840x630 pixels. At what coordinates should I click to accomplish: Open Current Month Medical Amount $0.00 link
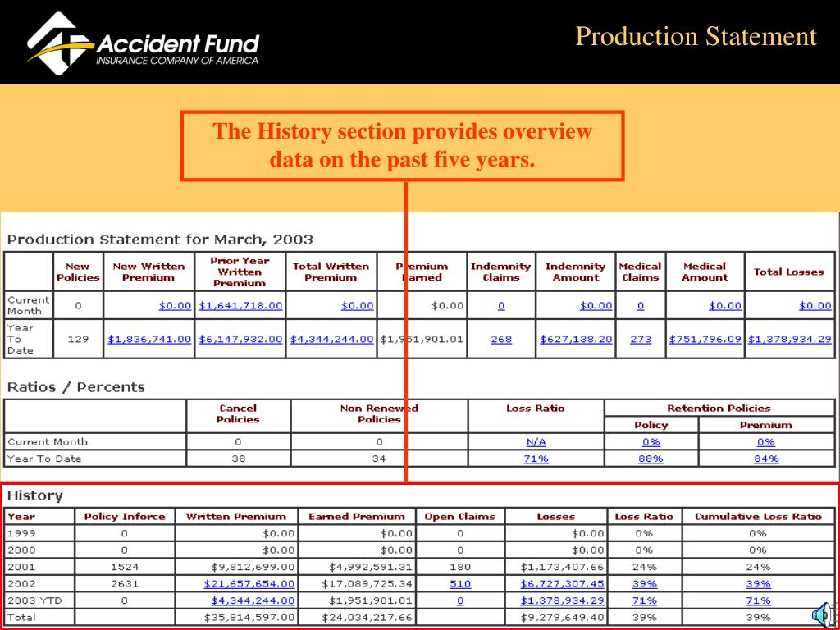725,306
